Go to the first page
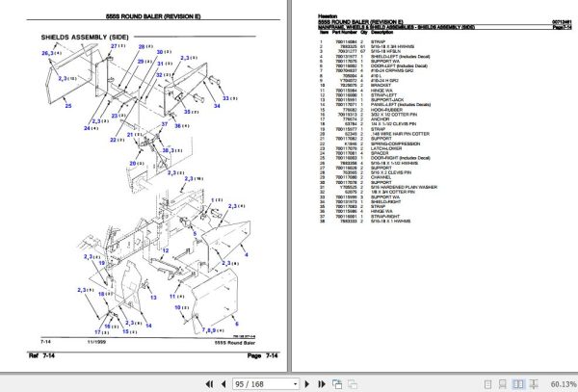Screen dimensions: 578x392 [209, 384]
